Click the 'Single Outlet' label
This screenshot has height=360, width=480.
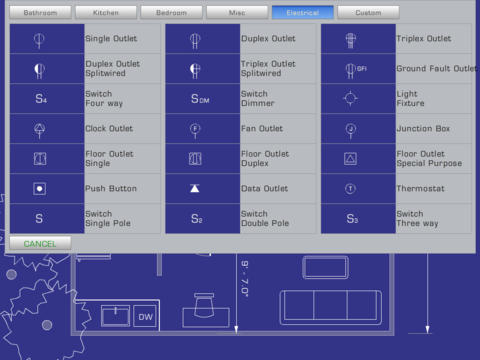(x=111, y=38)
